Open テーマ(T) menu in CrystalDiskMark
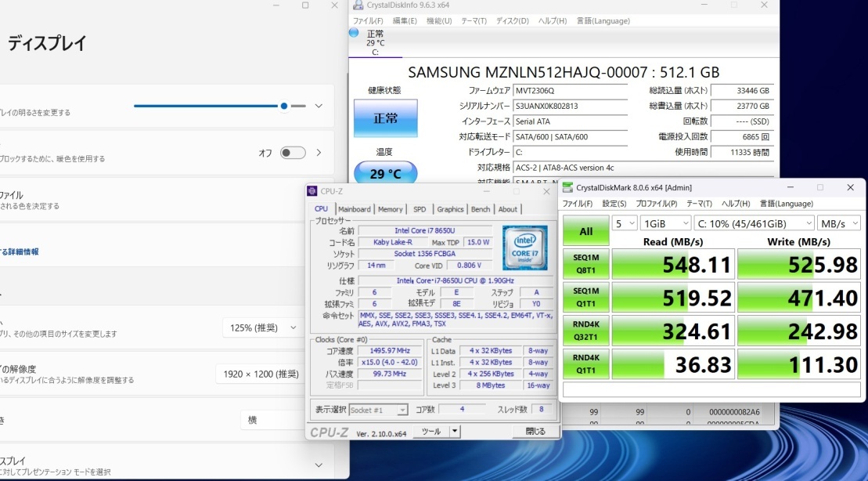Screen dimensions: 868x481 [699, 204]
